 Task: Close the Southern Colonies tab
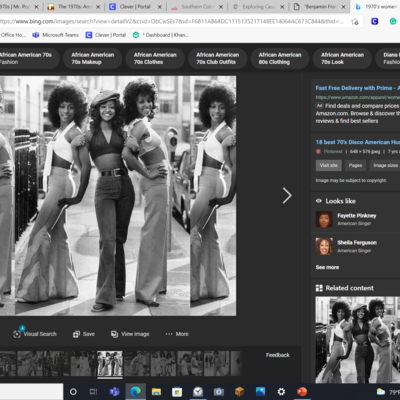(221, 7)
